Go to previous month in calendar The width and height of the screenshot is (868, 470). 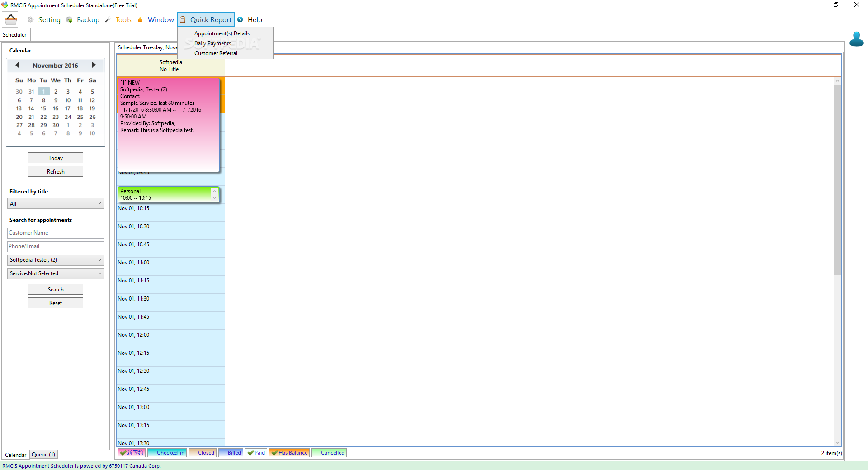[17, 65]
